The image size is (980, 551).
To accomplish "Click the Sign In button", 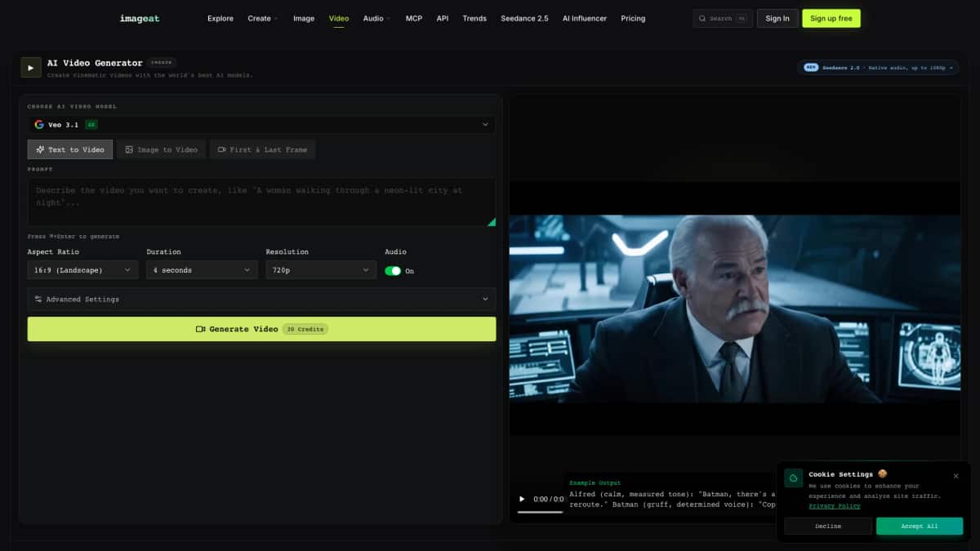I will tap(777, 18).
